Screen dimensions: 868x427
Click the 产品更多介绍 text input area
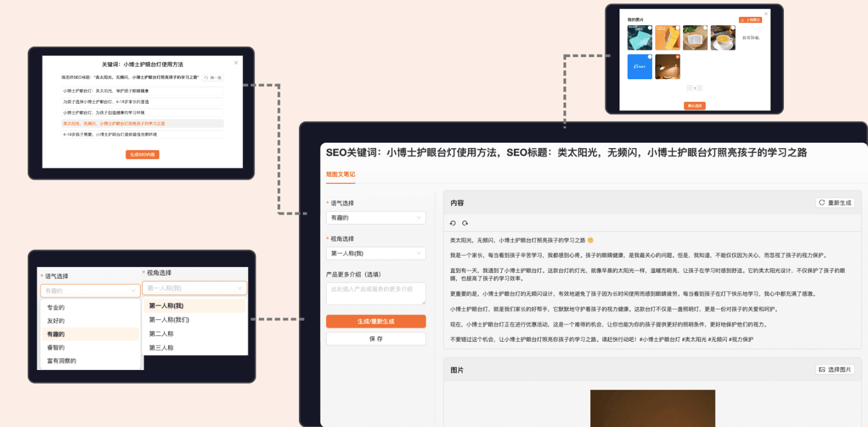(376, 294)
